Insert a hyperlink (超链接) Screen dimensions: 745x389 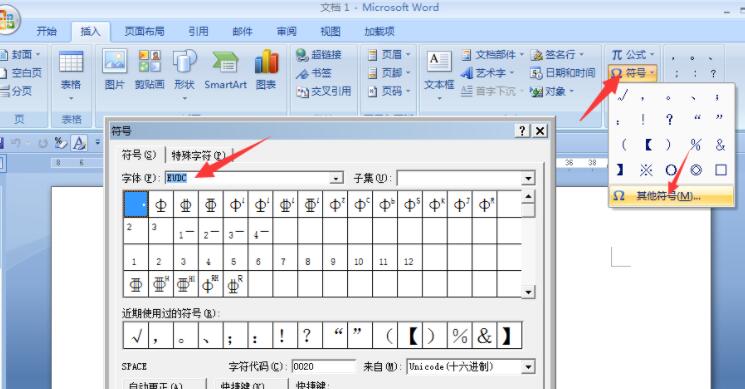[318, 55]
